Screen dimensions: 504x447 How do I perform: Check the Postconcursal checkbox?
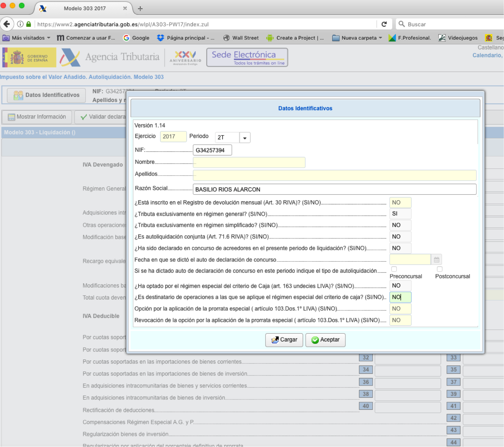tap(439, 269)
